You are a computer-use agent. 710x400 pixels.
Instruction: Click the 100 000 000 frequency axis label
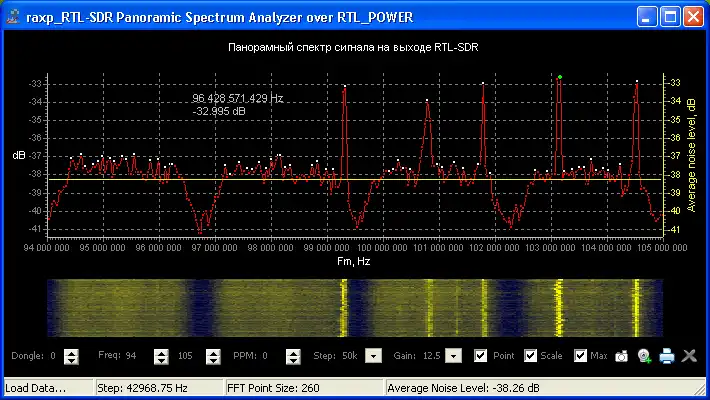[382, 248]
